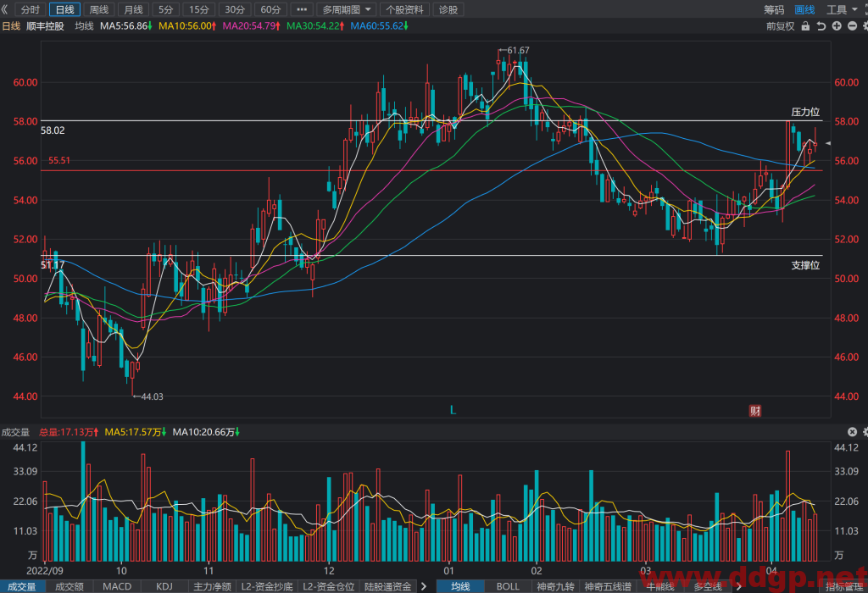Click the magenta MA20:54.79 label
Screen dimensions: 868x593
(x=251, y=26)
